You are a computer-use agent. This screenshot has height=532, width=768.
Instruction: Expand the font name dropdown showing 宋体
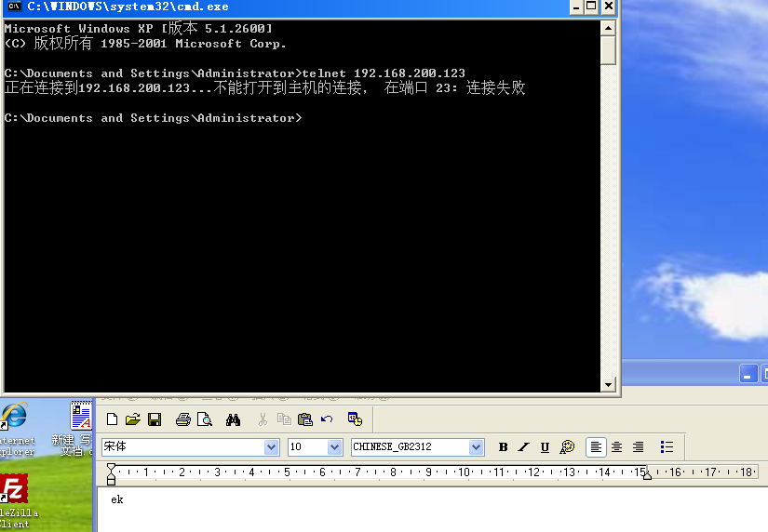[x=271, y=446]
